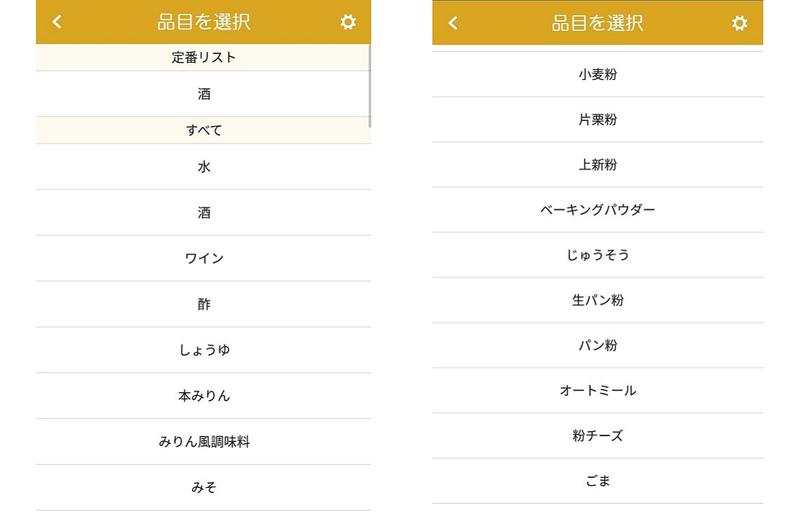The image size is (800, 519).
Task: Open settings gear on left screen
Action: 348,22
